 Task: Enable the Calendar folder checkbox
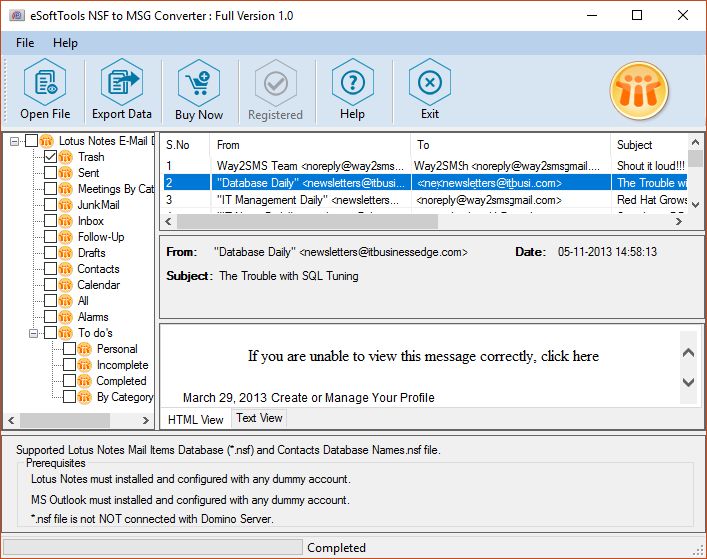pyautogui.click(x=50, y=285)
